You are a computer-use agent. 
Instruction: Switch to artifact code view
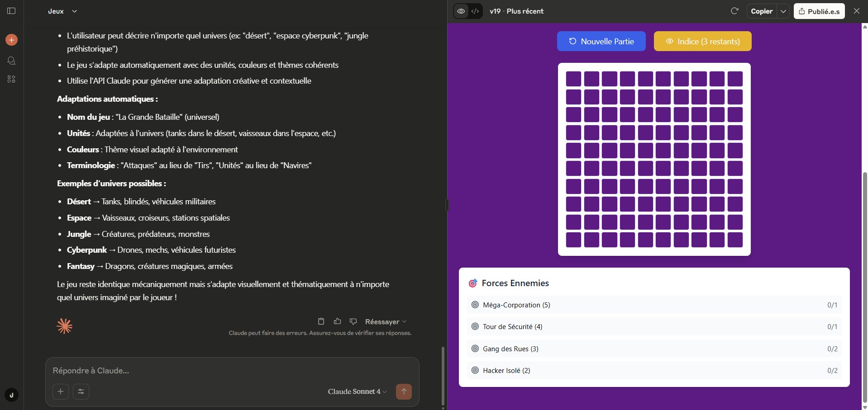point(475,11)
